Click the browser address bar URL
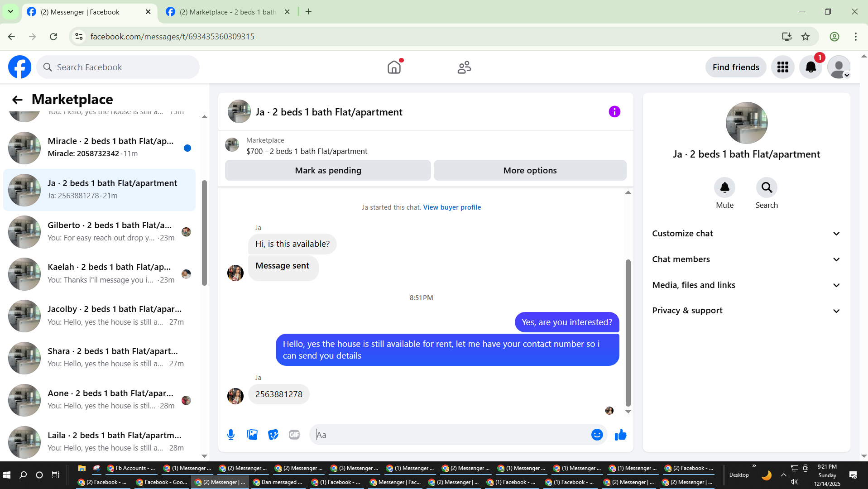The width and height of the screenshot is (868, 489). pos(172,37)
